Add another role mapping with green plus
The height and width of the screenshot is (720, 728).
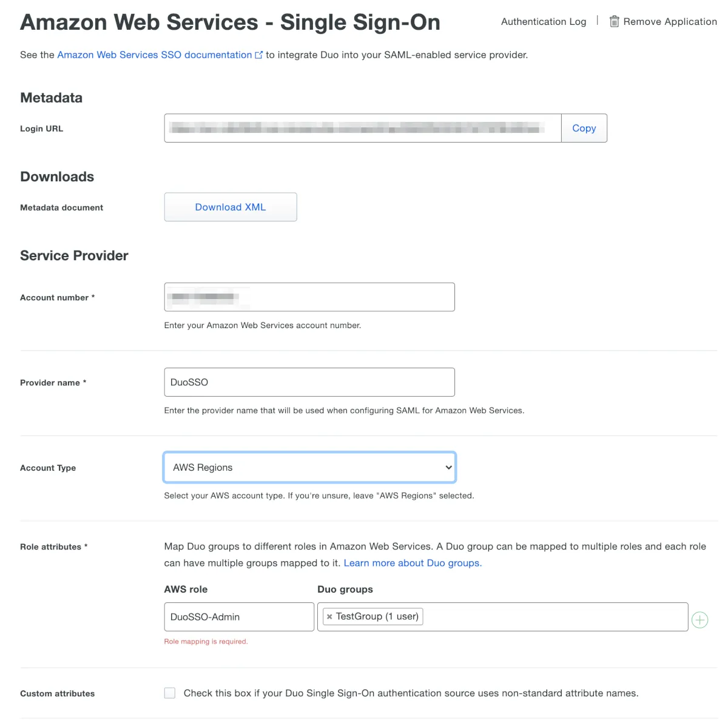click(x=699, y=620)
